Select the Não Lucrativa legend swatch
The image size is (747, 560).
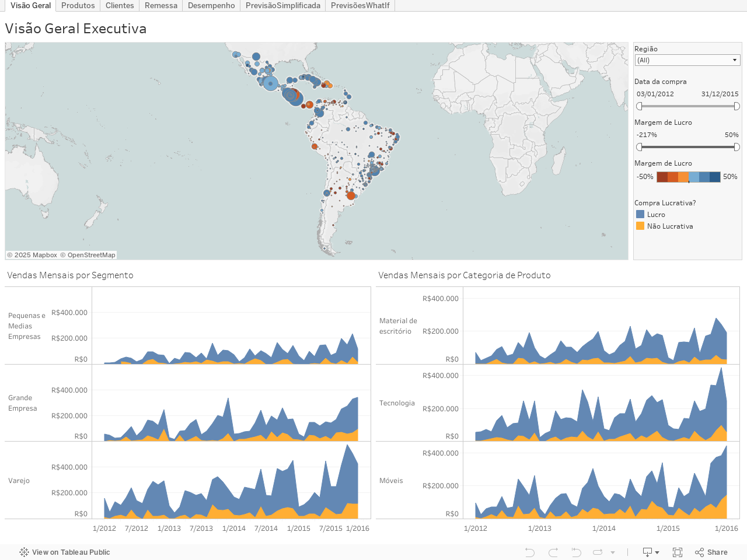tap(640, 226)
